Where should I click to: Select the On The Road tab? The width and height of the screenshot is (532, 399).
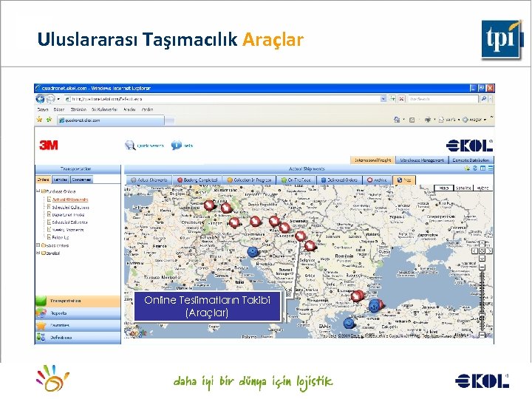coord(296,180)
